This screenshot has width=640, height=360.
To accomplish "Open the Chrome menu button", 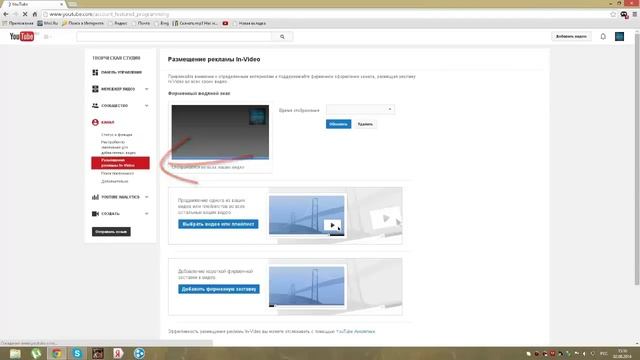I will 635,14.
